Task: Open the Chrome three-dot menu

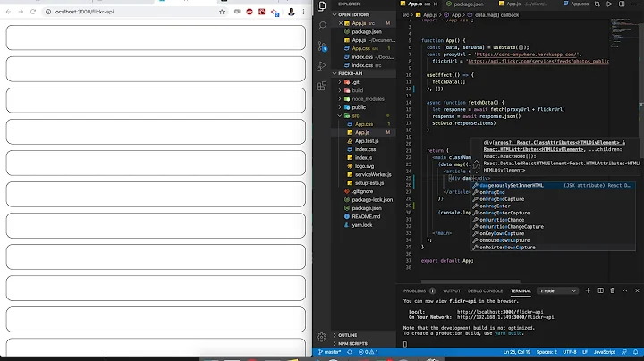Action: pyautogui.click(x=303, y=12)
